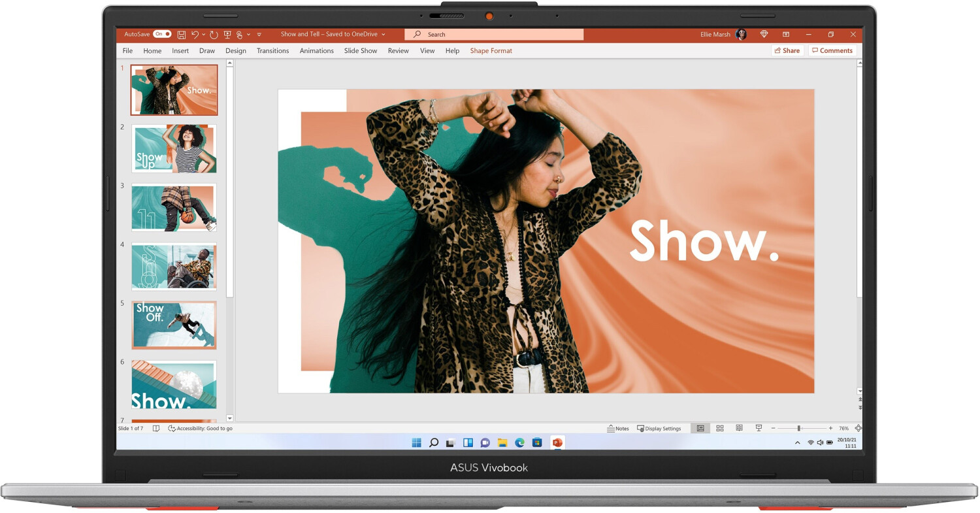Image resolution: width=980 pixels, height=513 pixels.
Task: Fit slide to current window icon
Action: (x=858, y=429)
